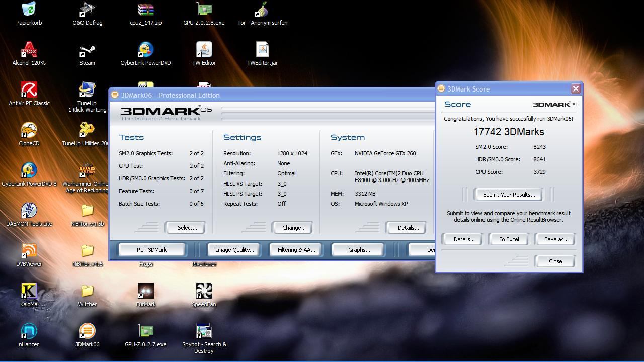
Task: Click SM2.0 Score value 8243
Action: [539, 147]
